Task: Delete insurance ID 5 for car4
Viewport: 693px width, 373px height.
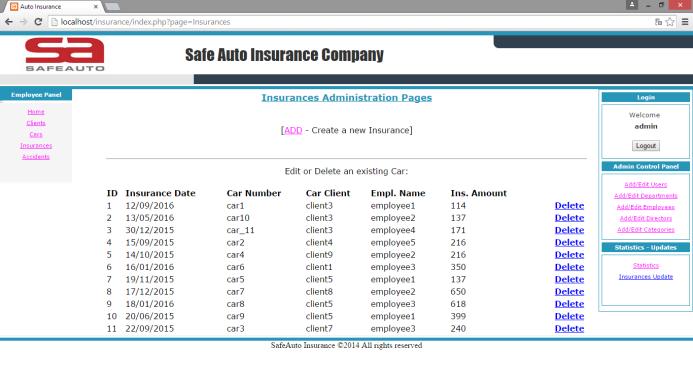Action: [x=569, y=255]
